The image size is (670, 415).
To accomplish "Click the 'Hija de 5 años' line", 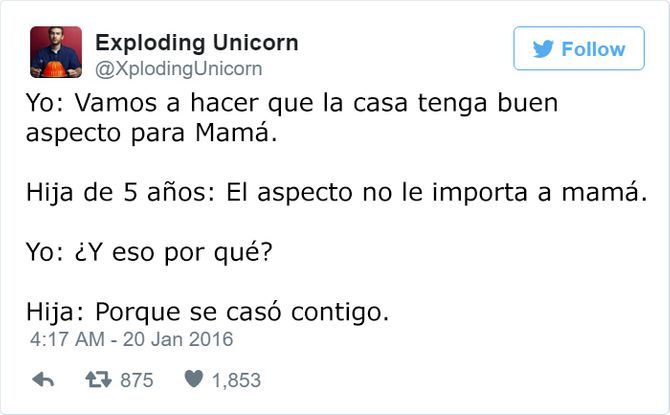I will click(x=337, y=193).
